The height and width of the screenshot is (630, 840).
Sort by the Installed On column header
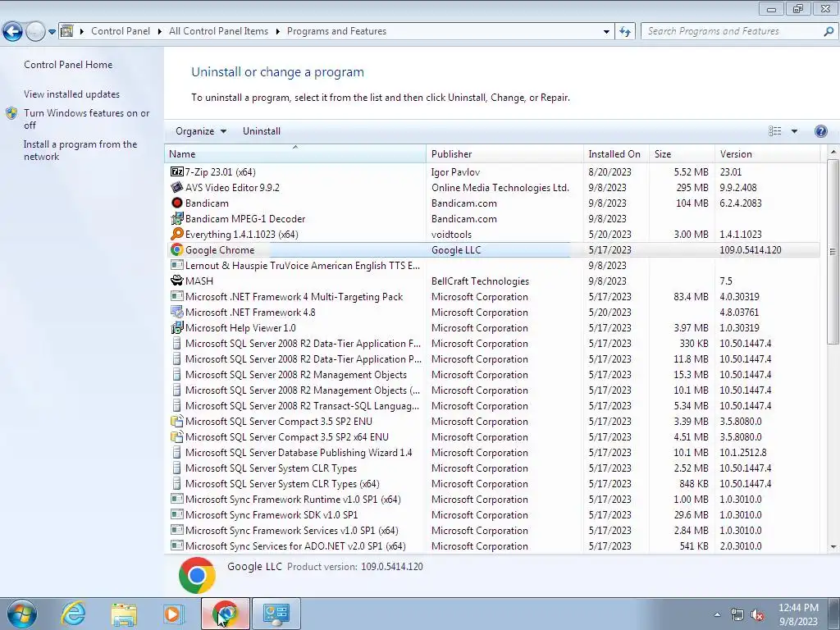[x=616, y=153]
